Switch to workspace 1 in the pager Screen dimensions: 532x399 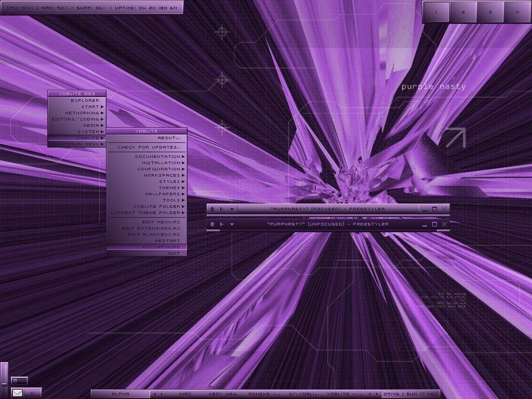tap(436, 12)
